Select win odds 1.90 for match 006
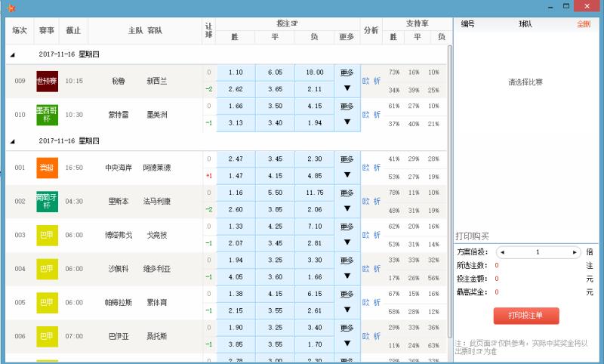The width and height of the screenshot is (604, 364). click(x=236, y=328)
